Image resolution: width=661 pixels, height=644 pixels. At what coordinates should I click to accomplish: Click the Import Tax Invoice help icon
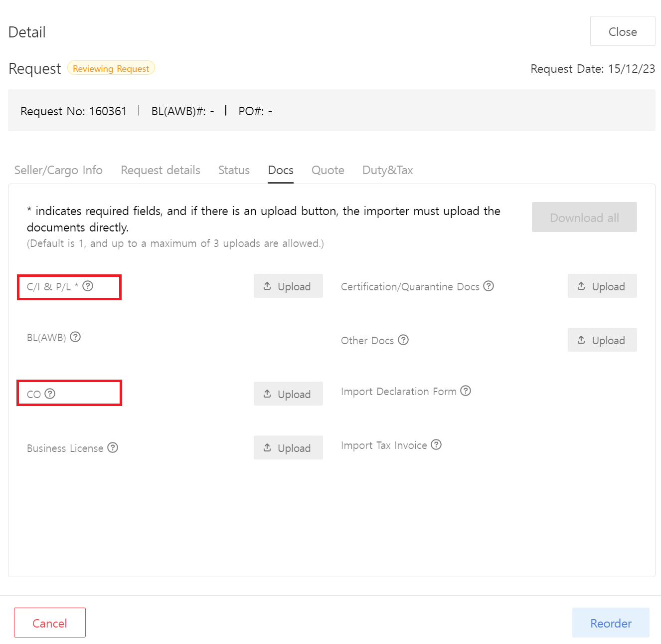pos(436,444)
